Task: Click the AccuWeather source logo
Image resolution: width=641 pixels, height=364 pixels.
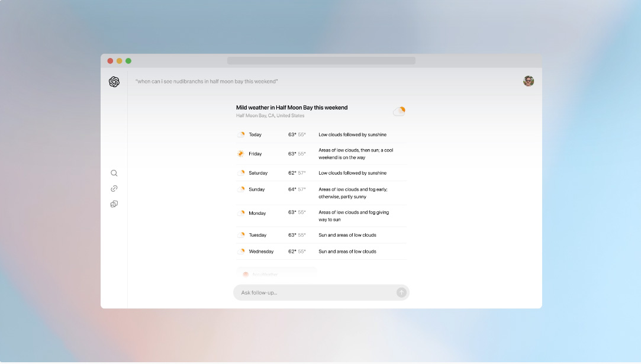Action: [x=246, y=275]
